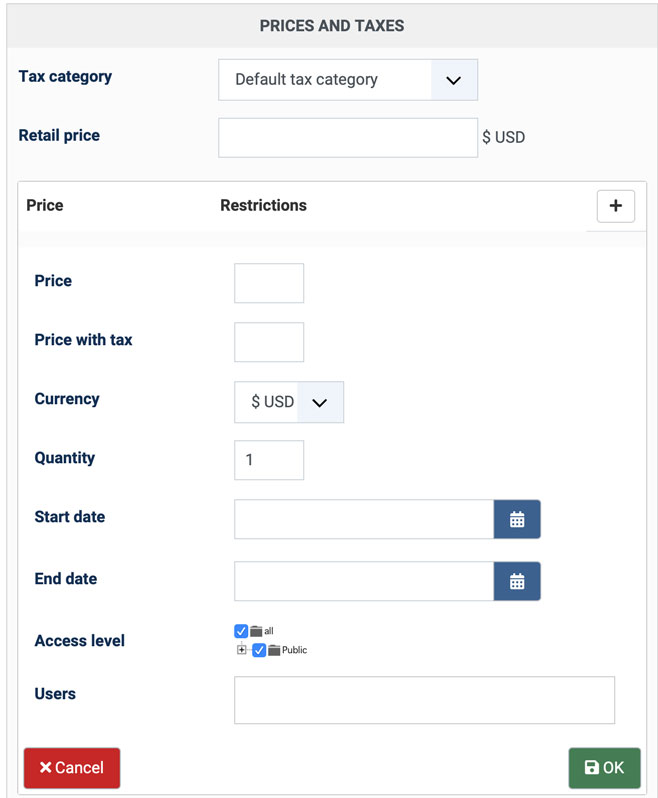The height and width of the screenshot is (798, 658).
Task: Expand the Public access level tree node
Action: [241, 650]
